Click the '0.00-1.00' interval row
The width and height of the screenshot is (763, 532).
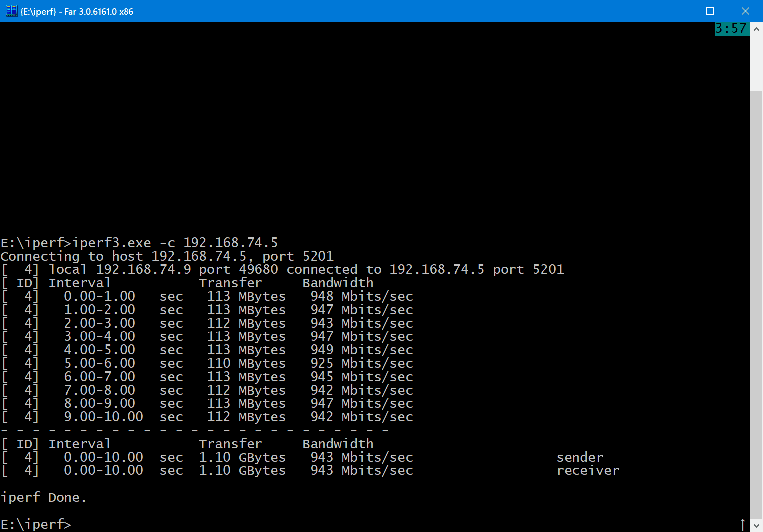207,296
